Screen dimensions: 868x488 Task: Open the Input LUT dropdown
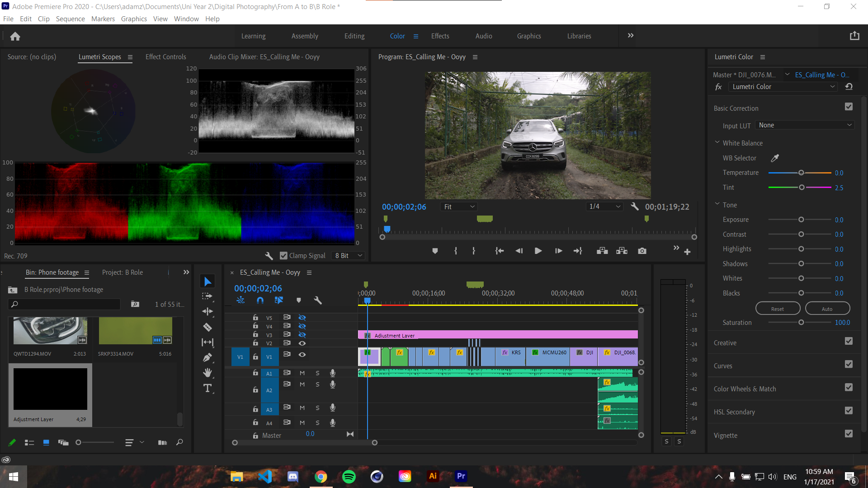tap(805, 125)
